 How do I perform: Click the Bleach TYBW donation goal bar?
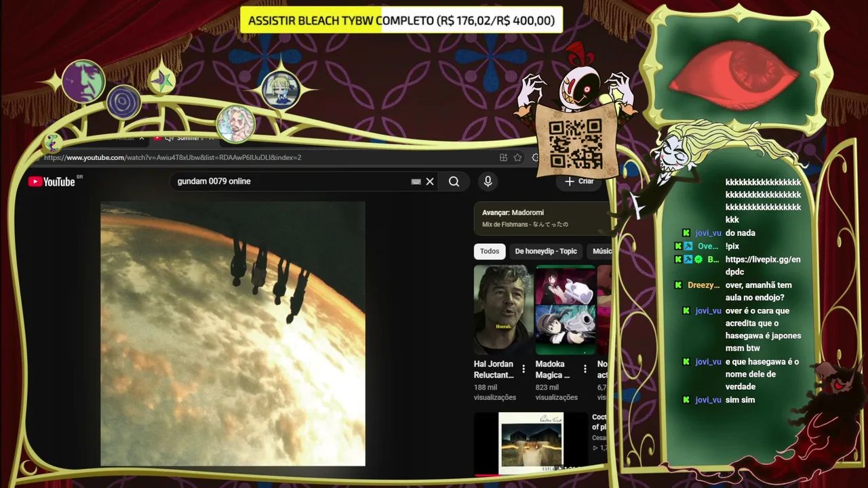tap(401, 20)
